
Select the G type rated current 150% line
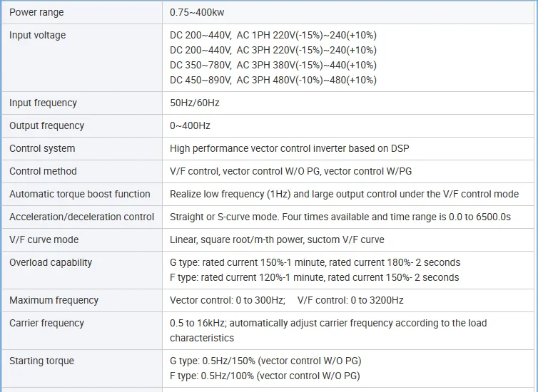coord(315,262)
